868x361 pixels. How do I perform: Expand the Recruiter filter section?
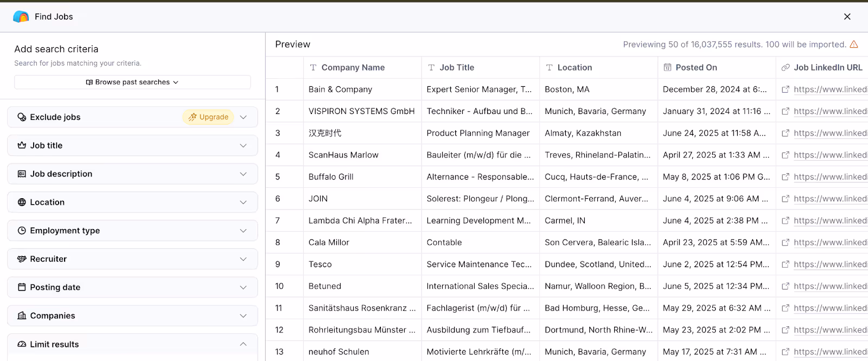click(132, 259)
